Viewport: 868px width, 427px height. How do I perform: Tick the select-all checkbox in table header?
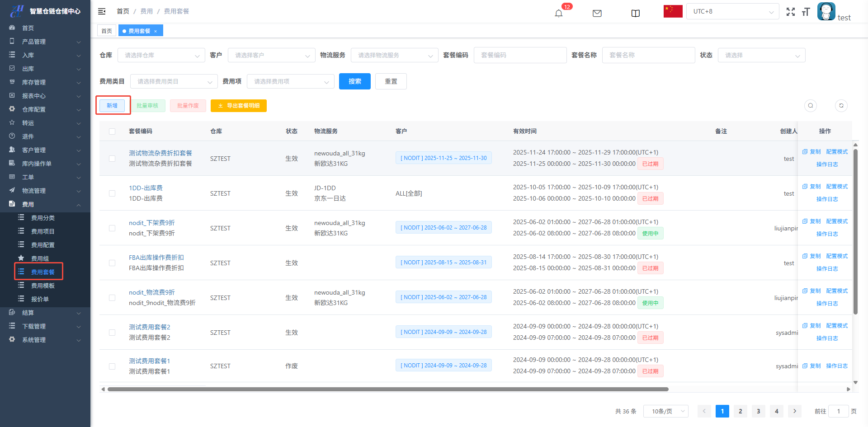(x=112, y=131)
